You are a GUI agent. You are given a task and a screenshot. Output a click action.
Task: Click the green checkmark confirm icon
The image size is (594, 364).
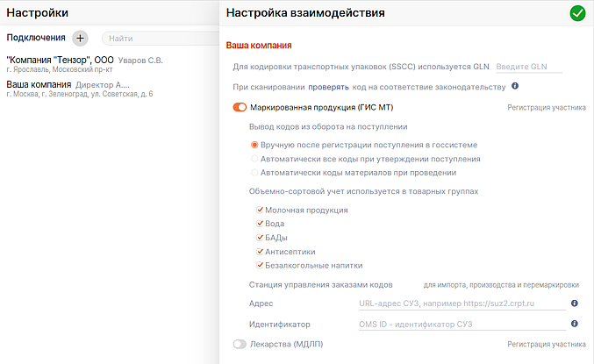pyautogui.click(x=577, y=13)
